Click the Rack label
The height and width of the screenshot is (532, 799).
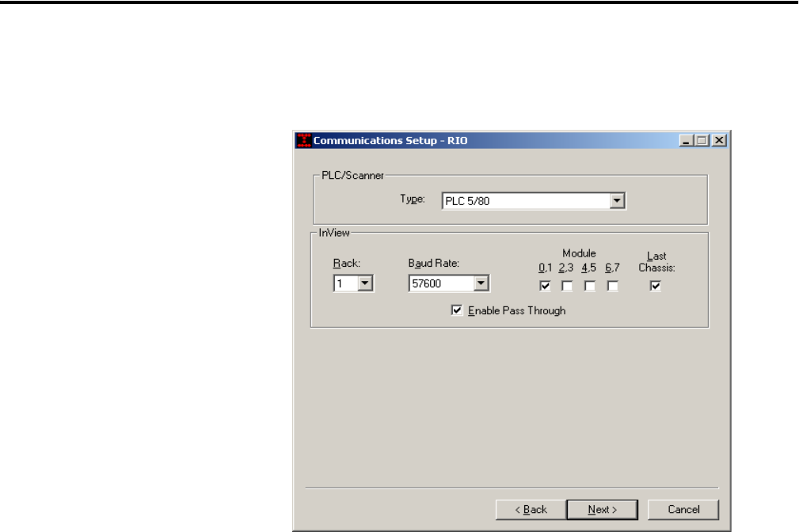tap(347, 263)
